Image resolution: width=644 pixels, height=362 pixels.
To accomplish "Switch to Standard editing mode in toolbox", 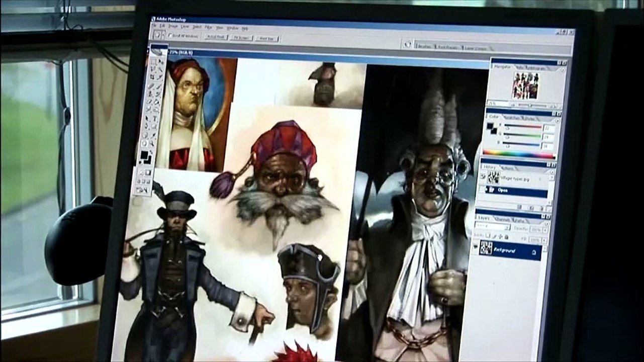I will coord(141,172).
